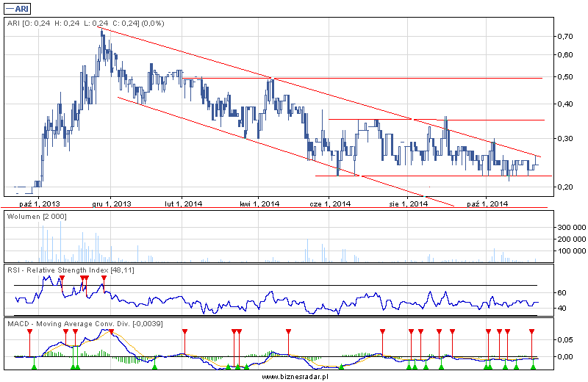Select the ARI OHLC quote text in the price chart

[x=85, y=24]
